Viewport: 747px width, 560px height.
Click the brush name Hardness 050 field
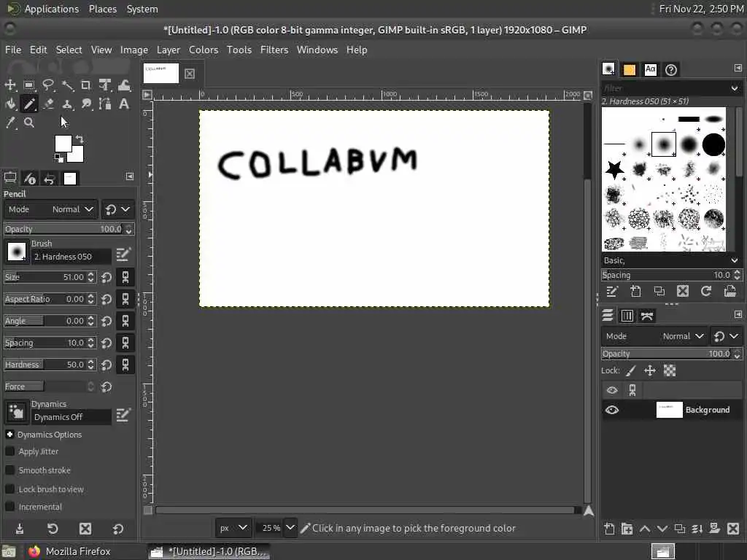tap(71, 257)
